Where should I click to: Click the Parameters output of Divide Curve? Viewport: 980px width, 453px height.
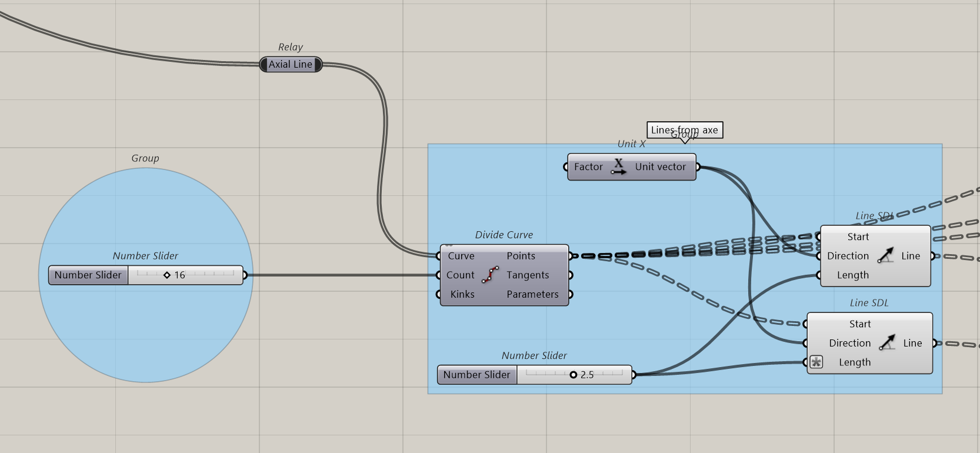tap(533, 294)
